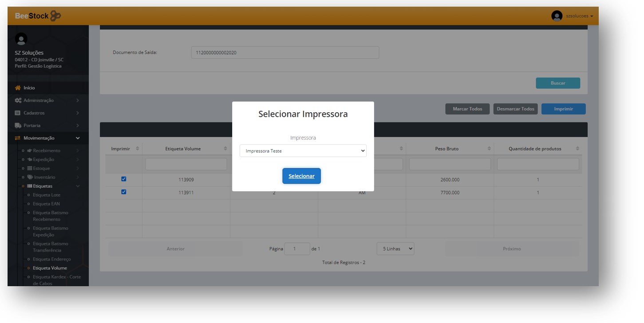Open the Impressora Teste printer dropdown

point(303,151)
